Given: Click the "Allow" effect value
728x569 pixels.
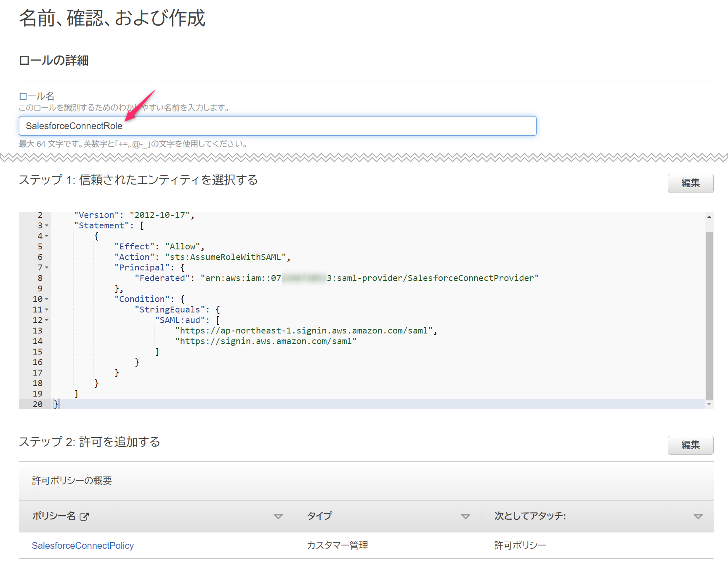Looking at the screenshot, I should pyautogui.click(x=183, y=246).
